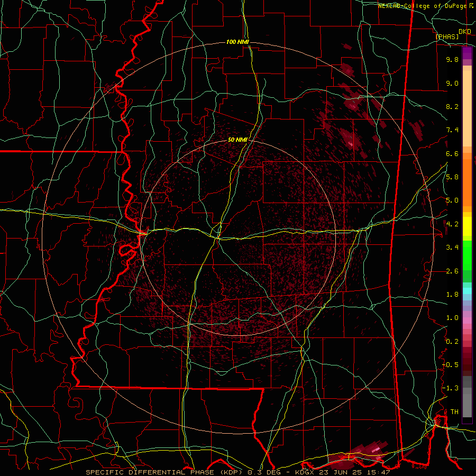Click the 4.2 legend value
Viewport: 476px width, 476px height.
(x=452, y=224)
